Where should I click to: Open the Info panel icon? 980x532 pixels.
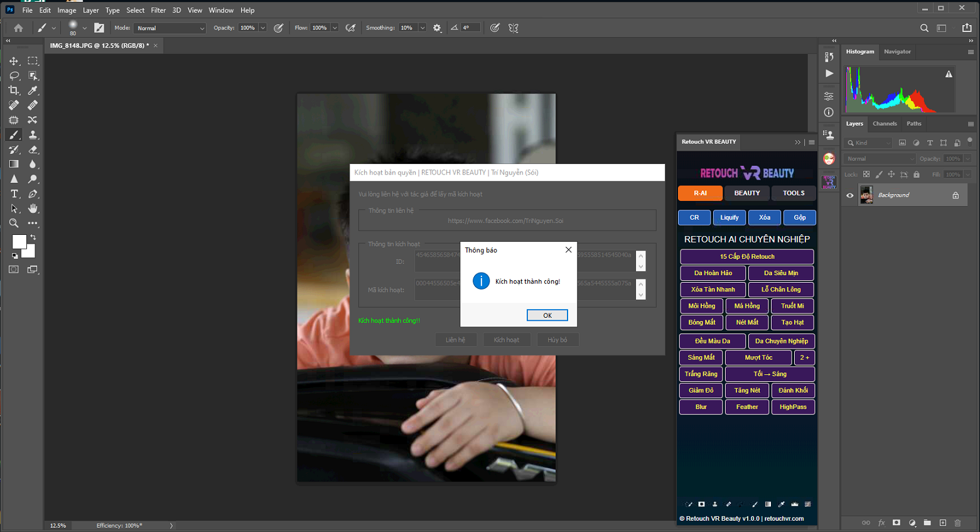[x=829, y=112]
